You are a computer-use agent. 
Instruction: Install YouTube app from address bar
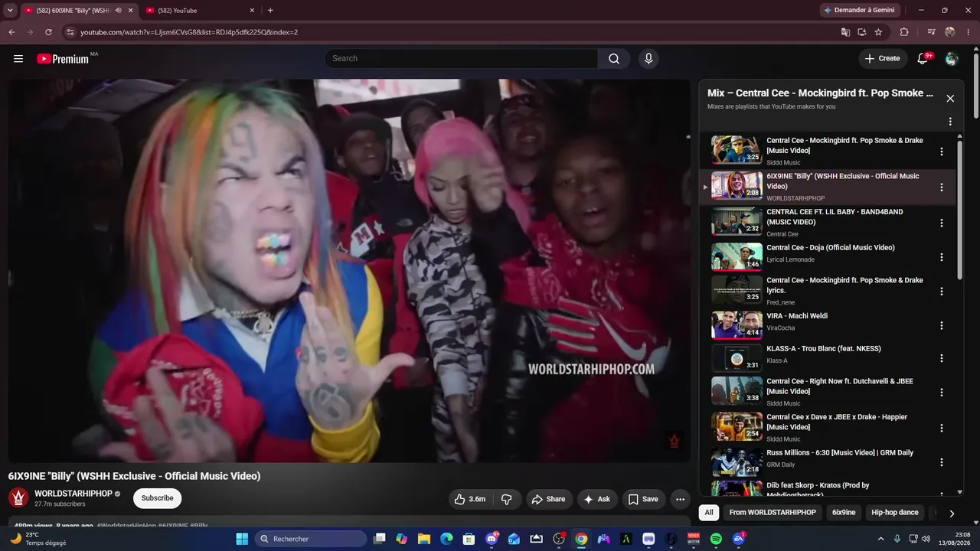(862, 32)
